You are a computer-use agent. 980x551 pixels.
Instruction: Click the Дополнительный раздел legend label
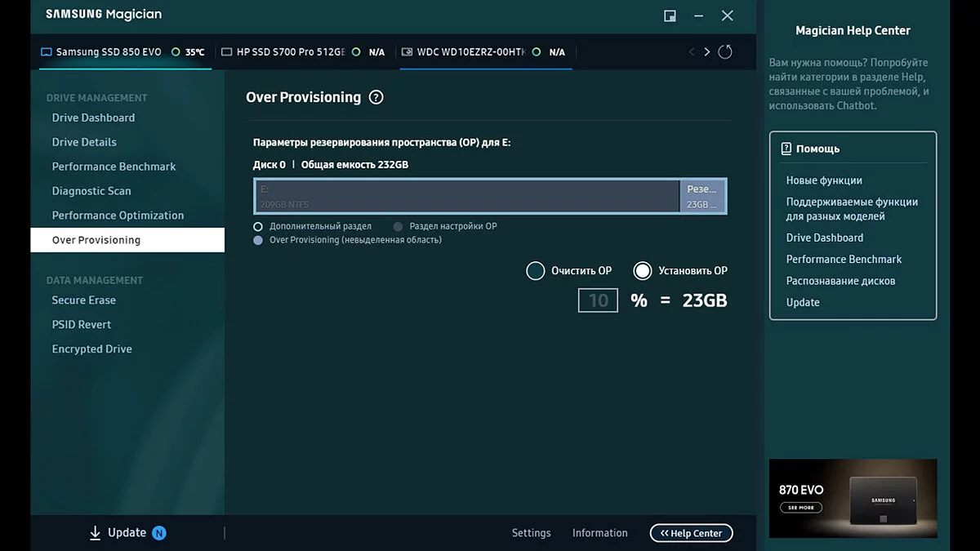coord(320,226)
